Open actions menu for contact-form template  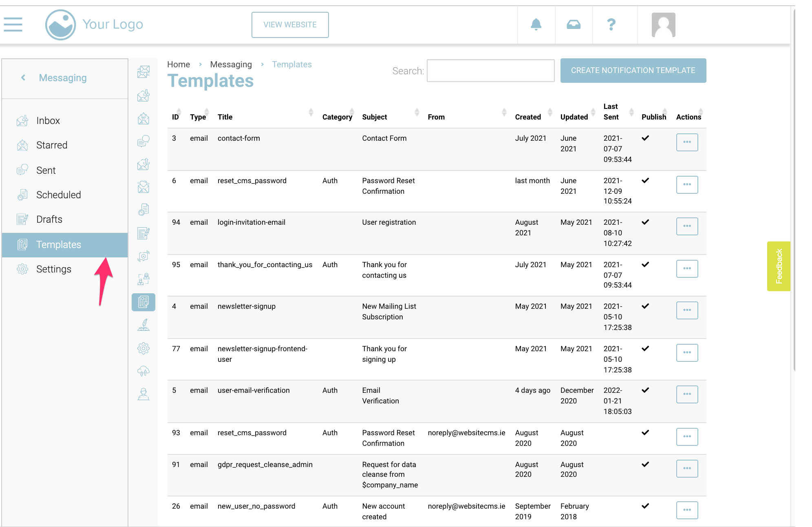[687, 142]
